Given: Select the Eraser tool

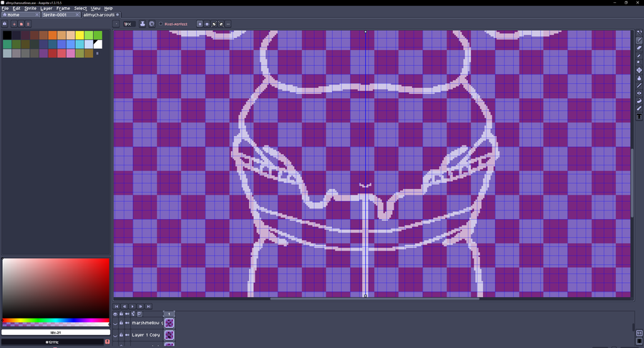Looking at the screenshot, I should [x=639, y=48].
